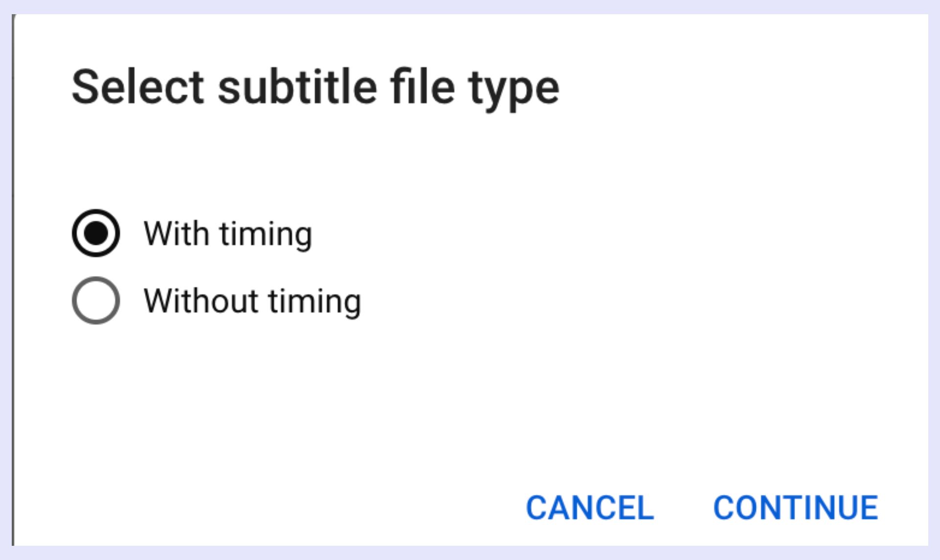Enable the timed subtitle file type
940x560 pixels.
(96, 233)
